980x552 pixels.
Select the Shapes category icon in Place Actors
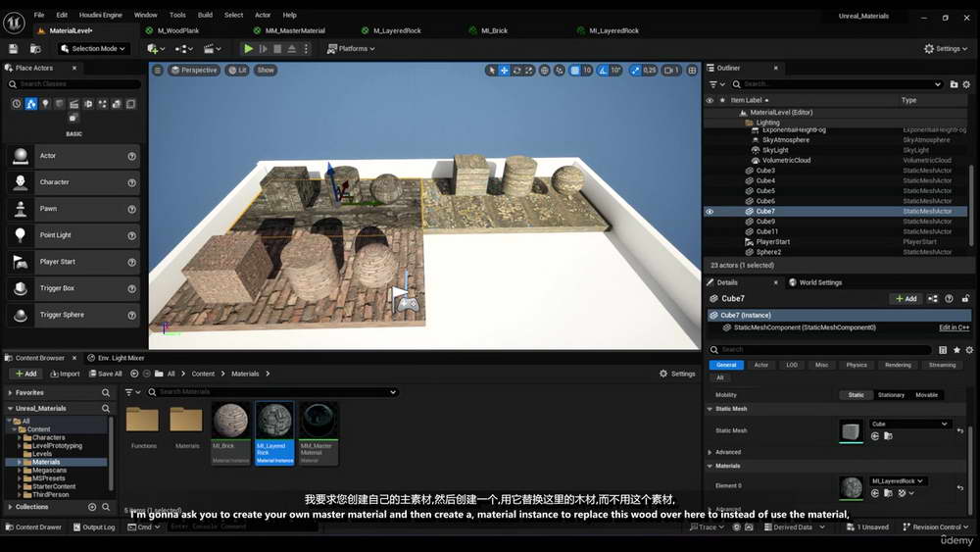(60, 104)
